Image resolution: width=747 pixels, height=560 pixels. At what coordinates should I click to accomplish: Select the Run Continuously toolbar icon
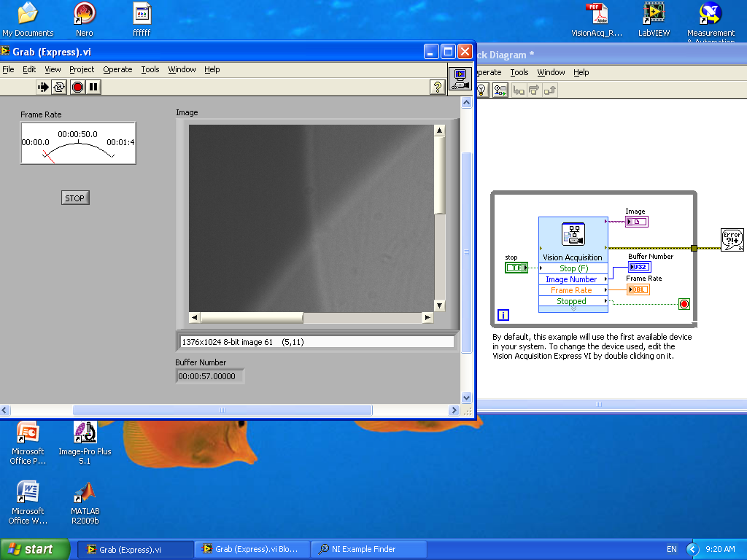(59, 87)
